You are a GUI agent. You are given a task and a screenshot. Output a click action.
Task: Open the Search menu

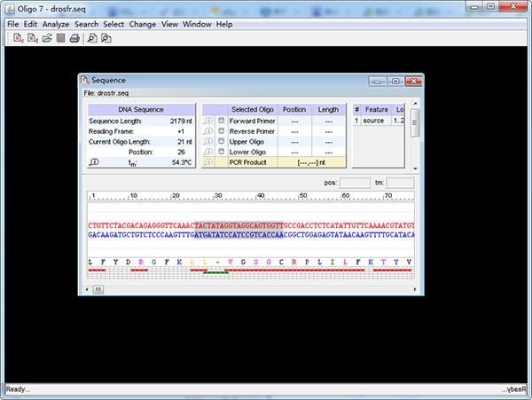[x=86, y=24]
